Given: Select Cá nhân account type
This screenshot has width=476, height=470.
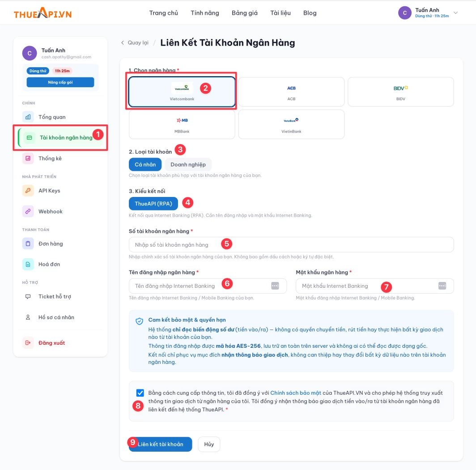Looking at the screenshot, I should pos(145,165).
